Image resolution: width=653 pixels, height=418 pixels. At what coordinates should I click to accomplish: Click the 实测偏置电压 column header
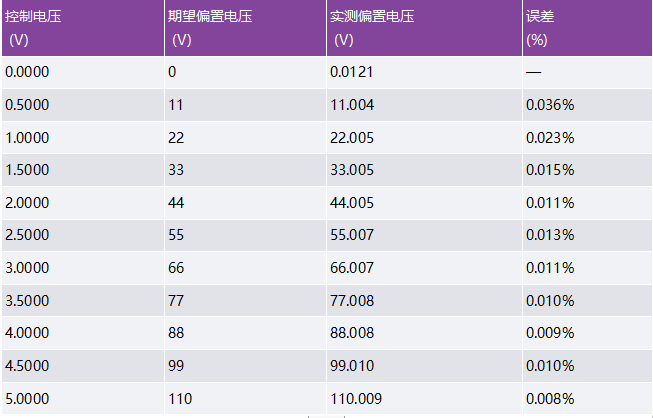coord(372,17)
